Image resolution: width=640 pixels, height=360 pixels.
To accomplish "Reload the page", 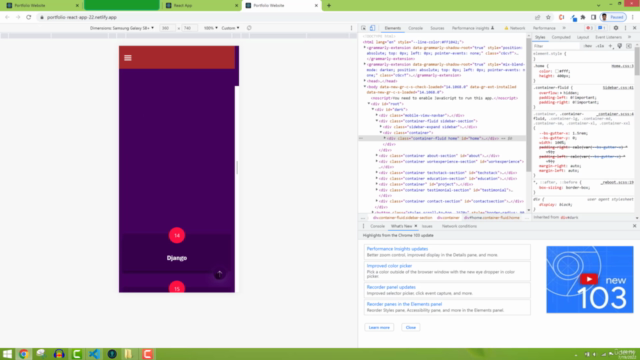I will pos(29,17).
